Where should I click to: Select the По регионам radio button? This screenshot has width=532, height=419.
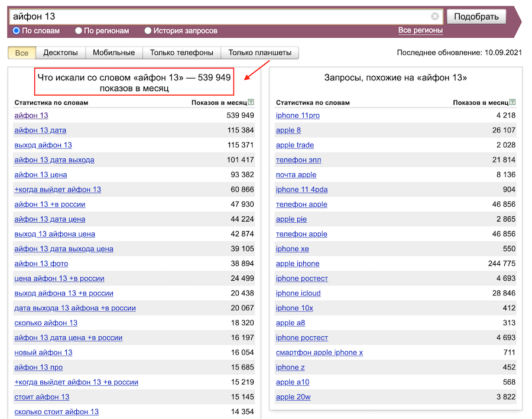point(79,31)
